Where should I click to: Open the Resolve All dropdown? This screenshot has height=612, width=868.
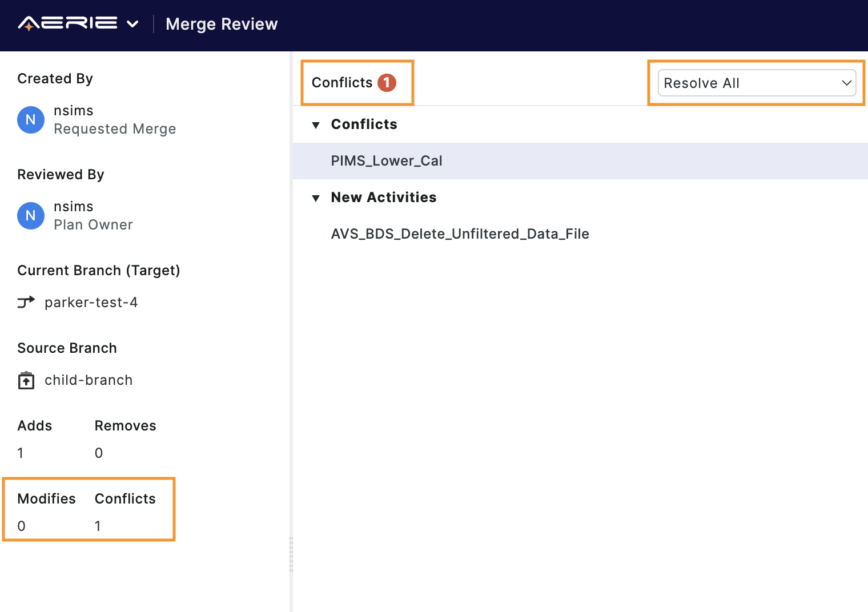[x=757, y=83]
